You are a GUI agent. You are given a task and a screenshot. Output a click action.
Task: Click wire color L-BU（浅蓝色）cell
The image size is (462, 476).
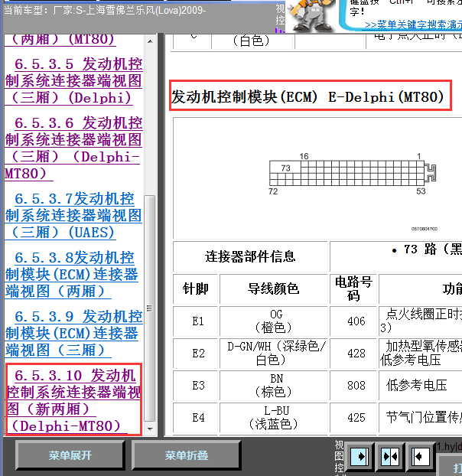pyautogui.click(x=274, y=418)
